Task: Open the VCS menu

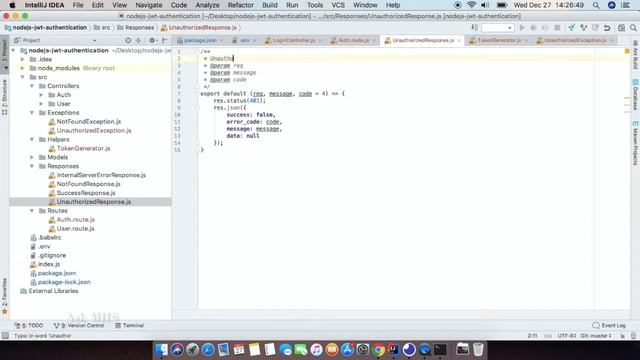Action: coord(338,5)
